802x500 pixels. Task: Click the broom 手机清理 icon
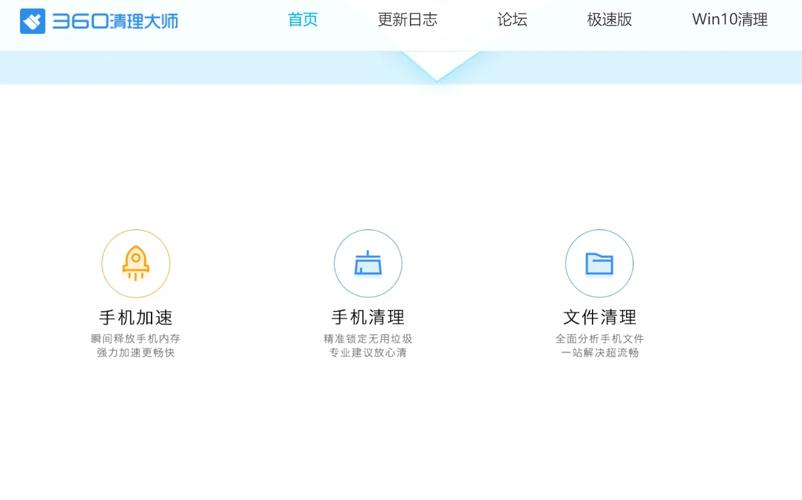coord(368,263)
